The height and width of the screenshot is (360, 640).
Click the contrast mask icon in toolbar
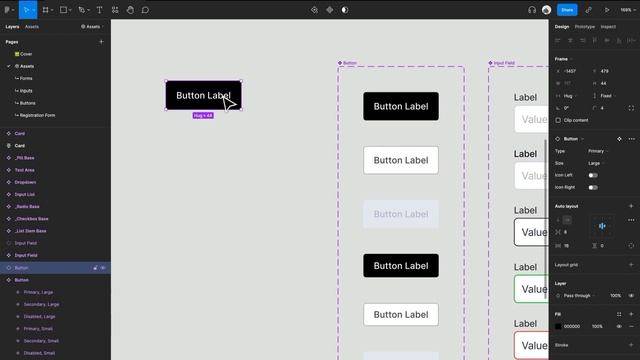[x=345, y=10]
